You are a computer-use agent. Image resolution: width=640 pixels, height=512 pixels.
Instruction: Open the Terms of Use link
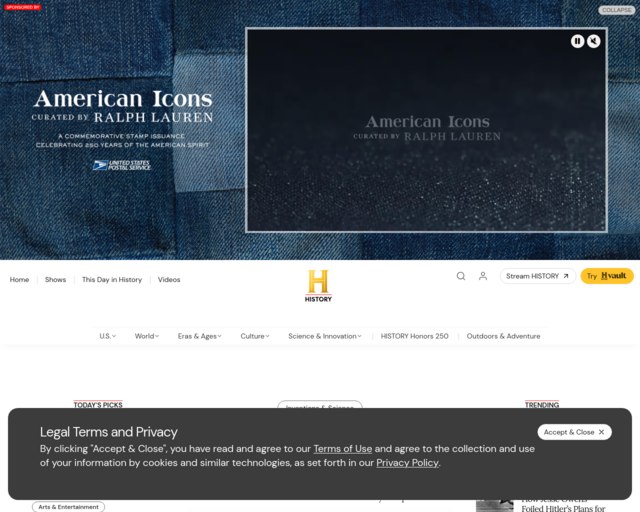(342, 449)
